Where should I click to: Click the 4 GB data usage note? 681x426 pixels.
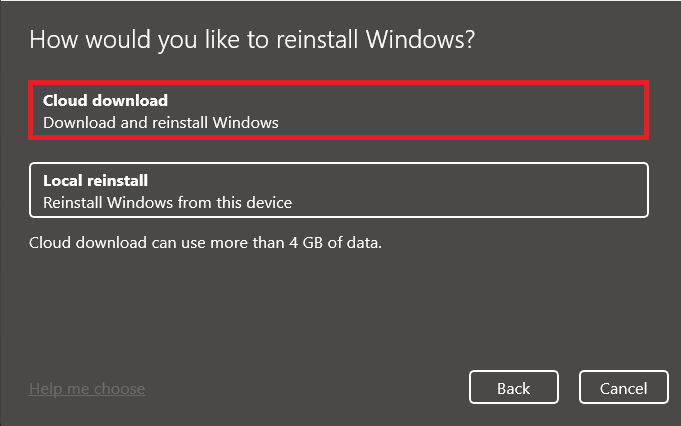(x=205, y=242)
